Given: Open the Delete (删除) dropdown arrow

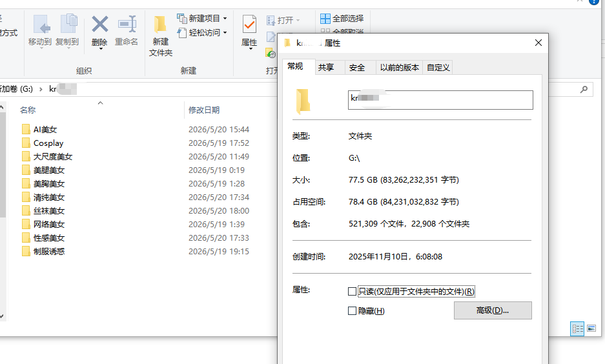Looking at the screenshot, I should [x=100, y=49].
